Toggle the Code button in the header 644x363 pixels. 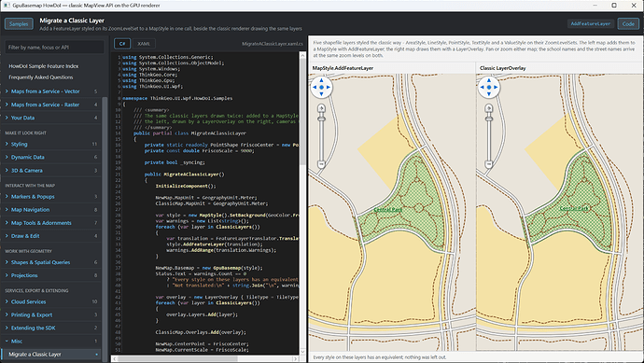click(x=628, y=24)
